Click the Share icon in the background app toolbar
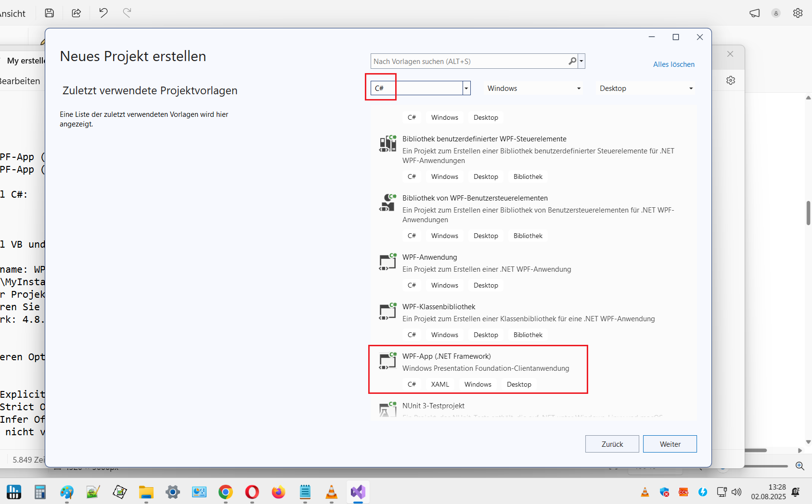Viewport: 812px width, 504px height. [76, 13]
